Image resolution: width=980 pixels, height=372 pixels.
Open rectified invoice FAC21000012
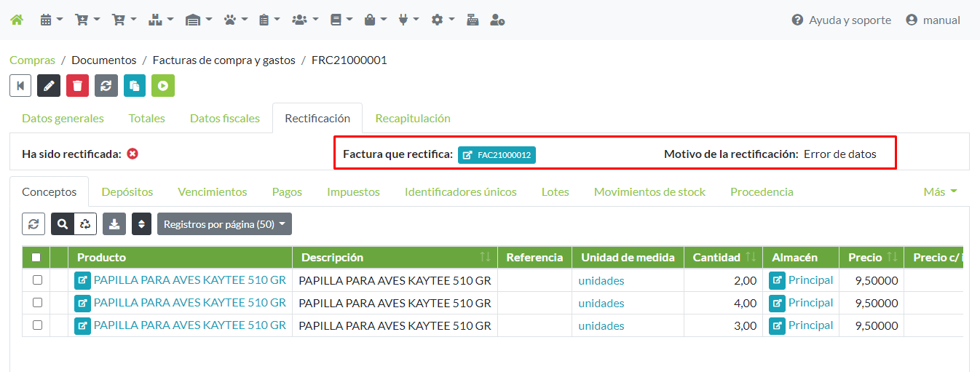coord(497,155)
